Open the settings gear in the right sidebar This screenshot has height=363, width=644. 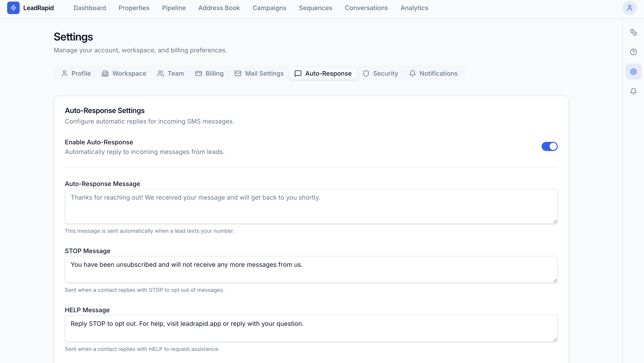[633, 72]
